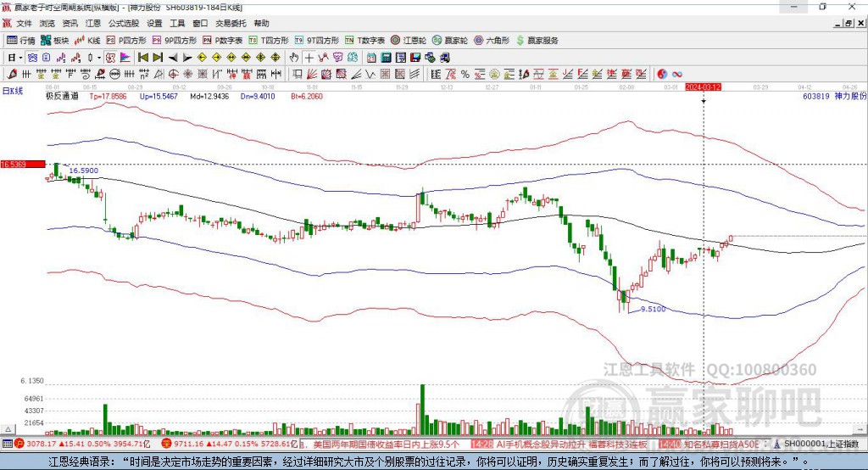This screenshot has width=868, height=470.
Task: Click the infinity loop icon
Action: click(677, 75)
